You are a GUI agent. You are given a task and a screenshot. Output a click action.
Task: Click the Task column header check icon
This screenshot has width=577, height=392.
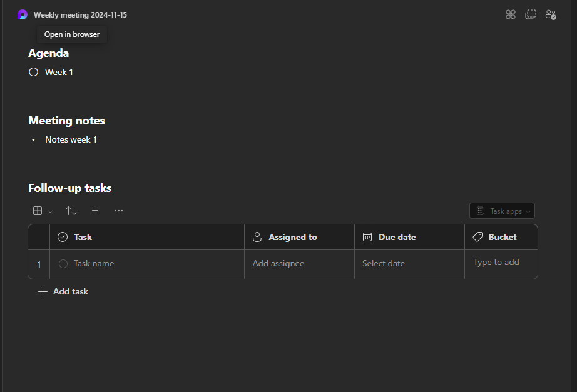63,237
